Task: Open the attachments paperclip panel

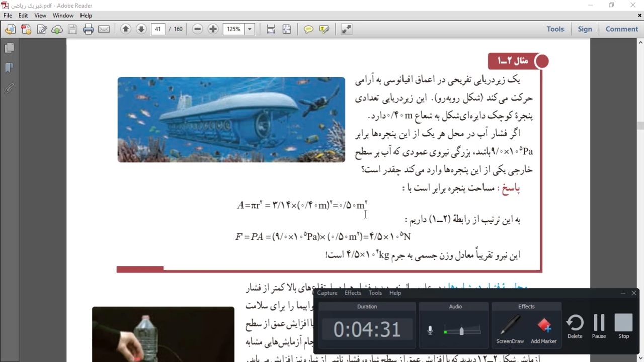Action: 9,88
